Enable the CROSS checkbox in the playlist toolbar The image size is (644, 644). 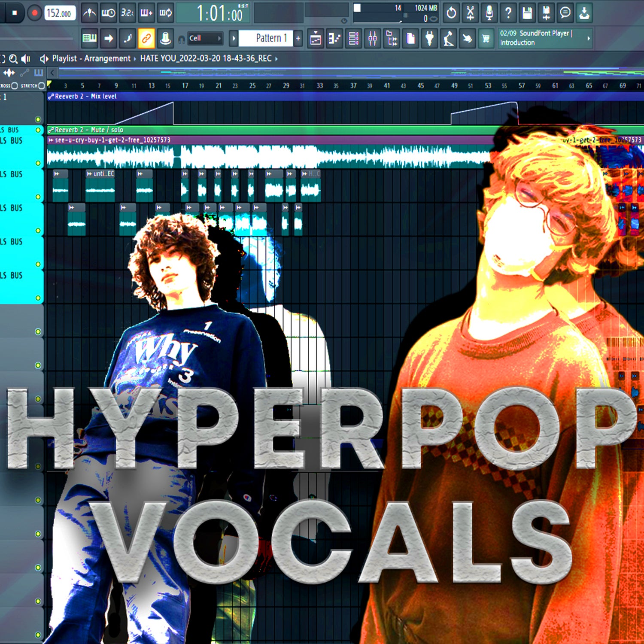(14, 86)
